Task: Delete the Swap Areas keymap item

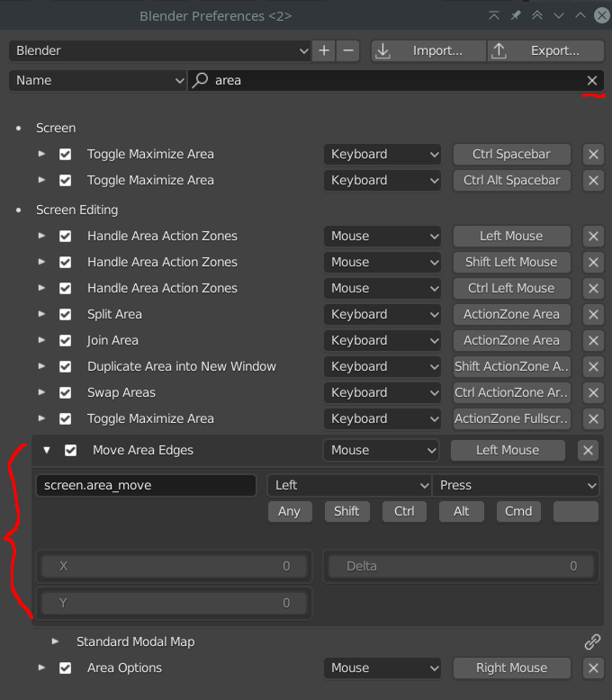Action: pos(593,393)
